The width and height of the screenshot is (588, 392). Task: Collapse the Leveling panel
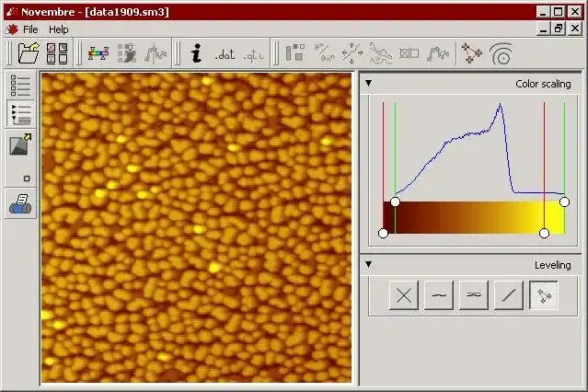pyautogui.click(x=369, y=264)
